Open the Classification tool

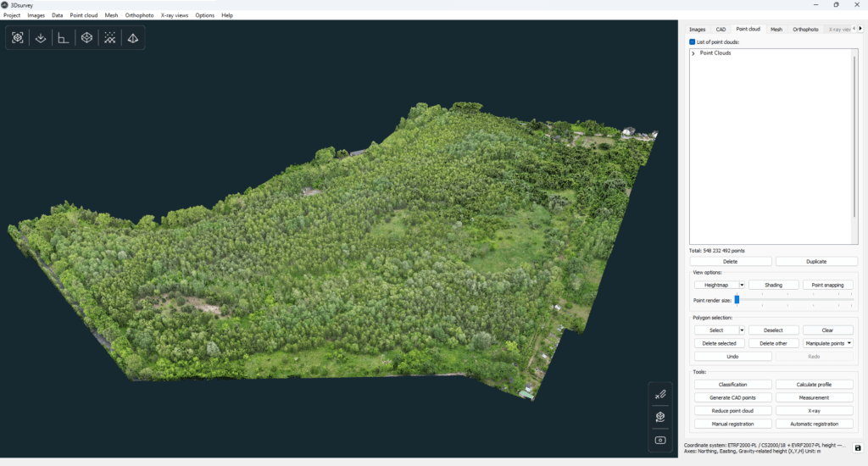[732, 385]
